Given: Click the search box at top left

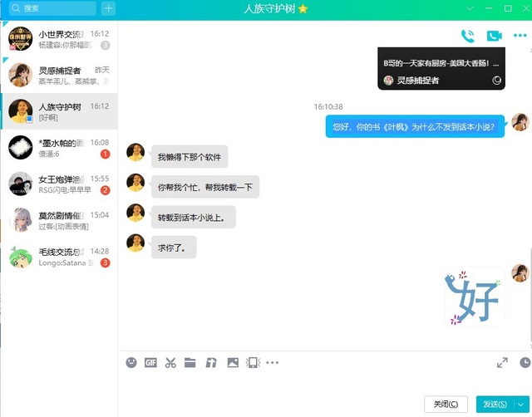Looking at the screenshot, I should (50, 8).
